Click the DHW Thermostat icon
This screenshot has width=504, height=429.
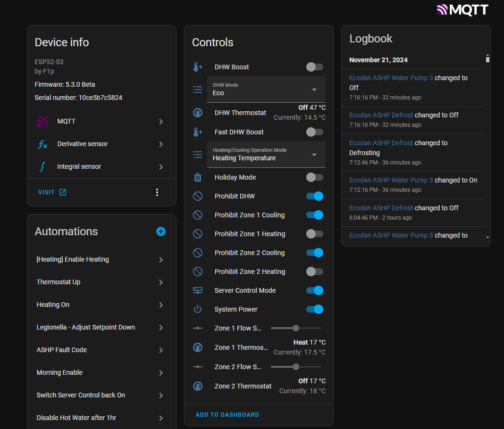coord(198,113)
